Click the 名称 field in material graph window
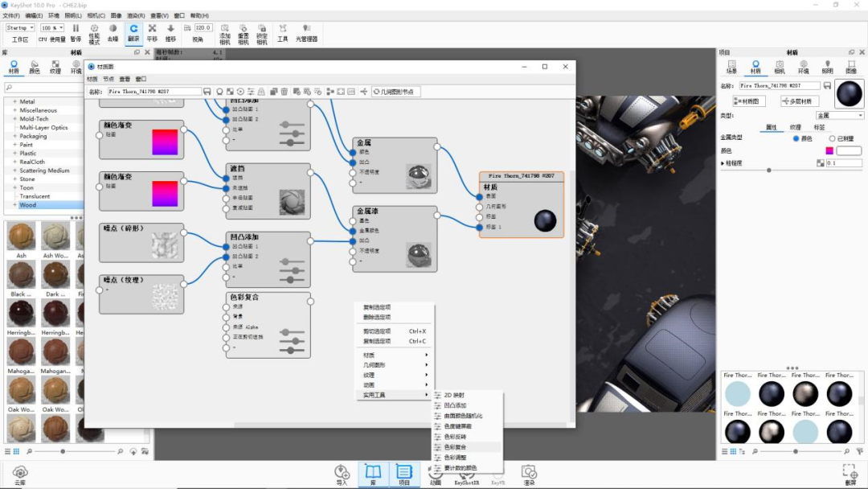 click(154, 92)
